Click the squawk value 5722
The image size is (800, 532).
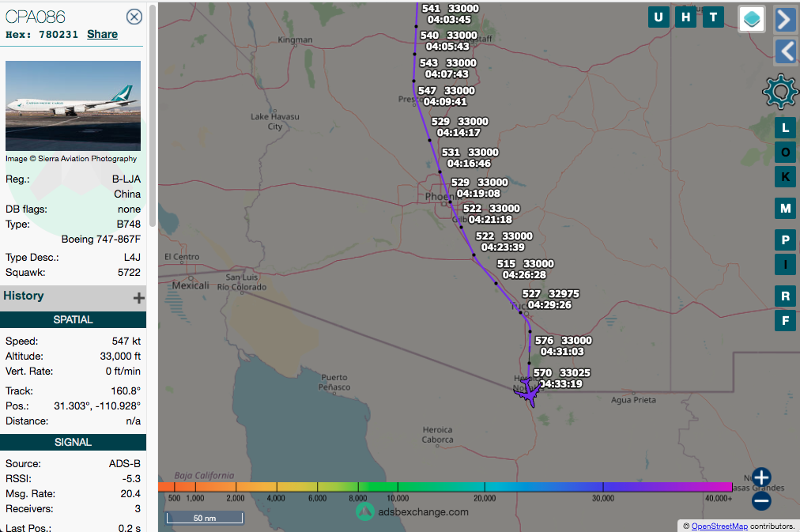click(129, 273)
